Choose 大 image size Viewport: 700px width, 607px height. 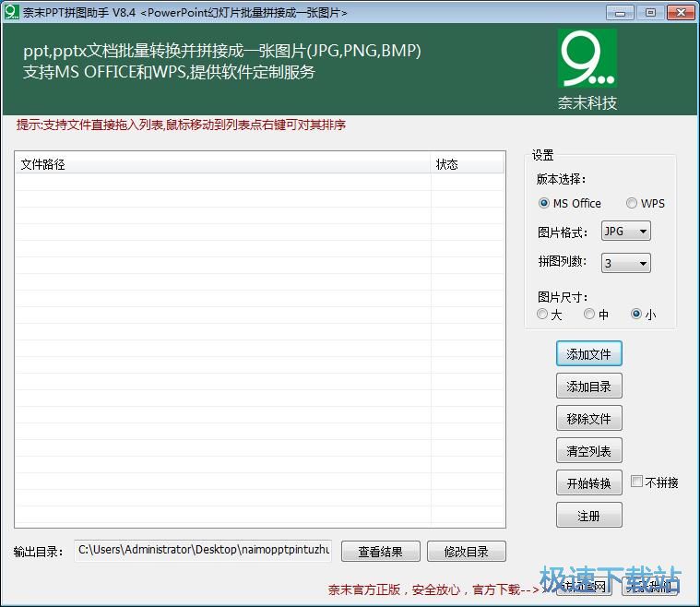pyautogui.click(x=550, y=315)
